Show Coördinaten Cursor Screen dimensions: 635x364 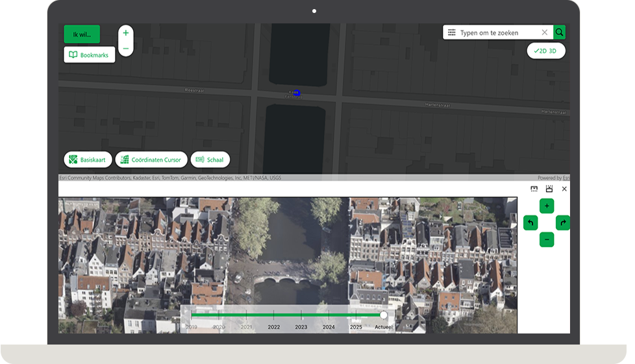[x=151, y=160]
